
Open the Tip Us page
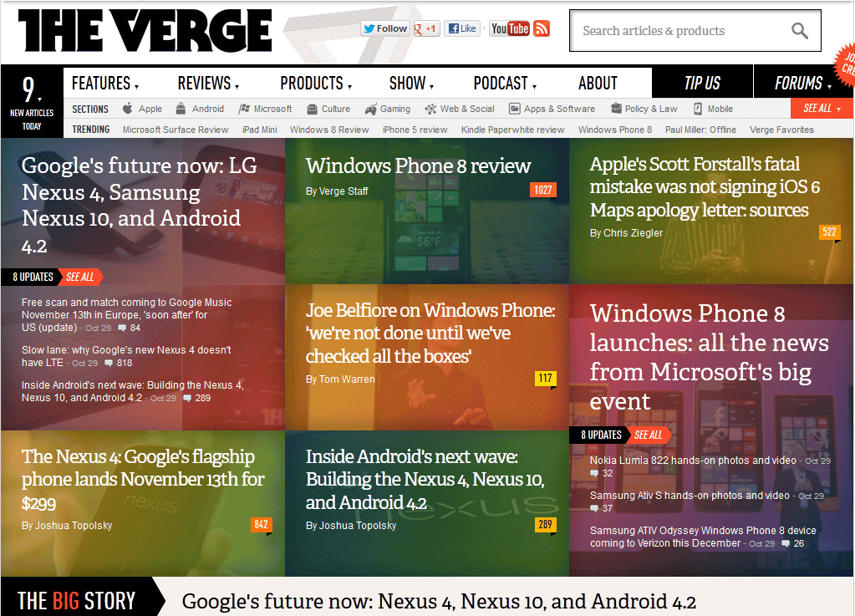point(702,83)
